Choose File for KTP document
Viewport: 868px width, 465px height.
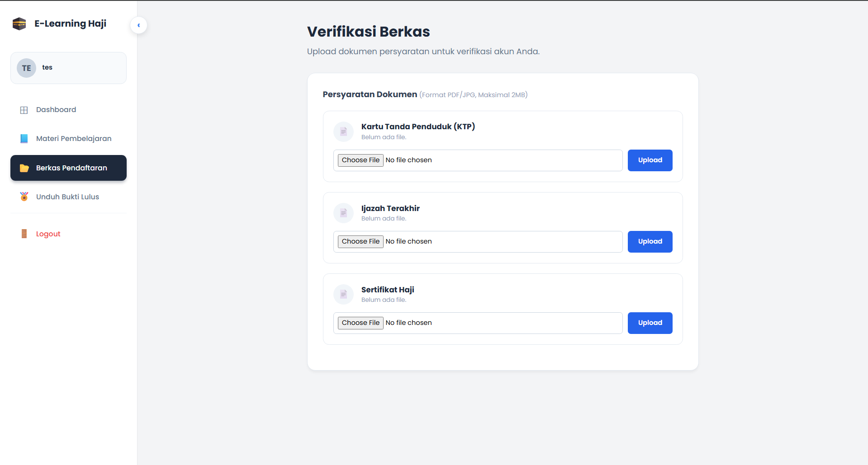(360, 160)
